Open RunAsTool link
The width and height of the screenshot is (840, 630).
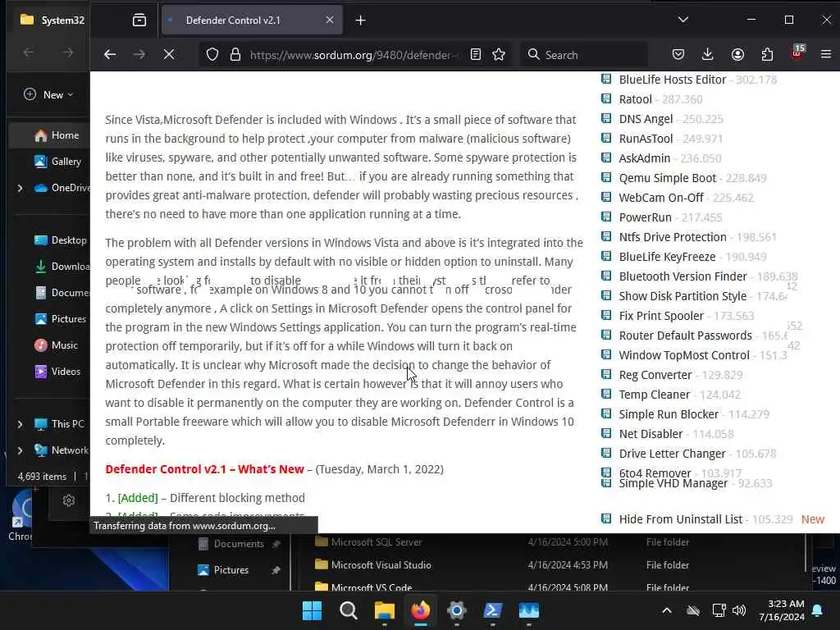[x=646, y=139]
